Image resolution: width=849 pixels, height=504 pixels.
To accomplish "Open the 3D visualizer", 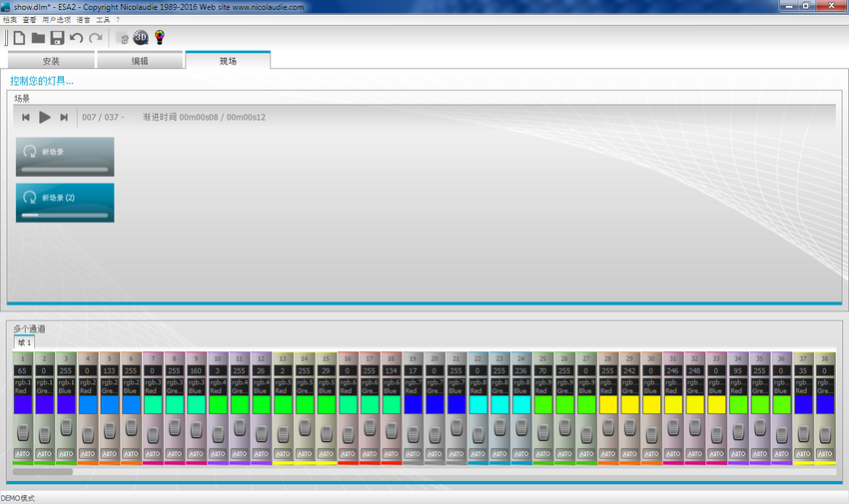I will [x=141, y=37].
